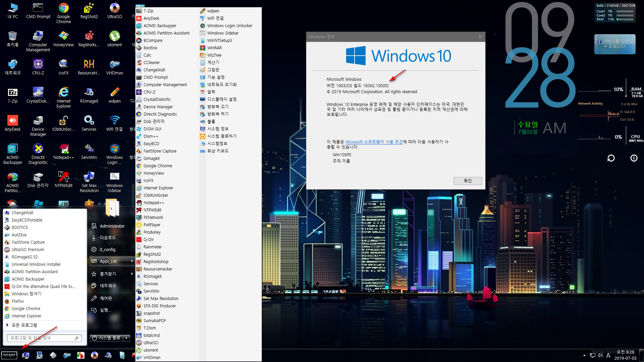Screen dimensions: 644x362
Task: Open the Microsoft 소프트웨어 사용 조건 link
Action: click(x=374, y=142)
